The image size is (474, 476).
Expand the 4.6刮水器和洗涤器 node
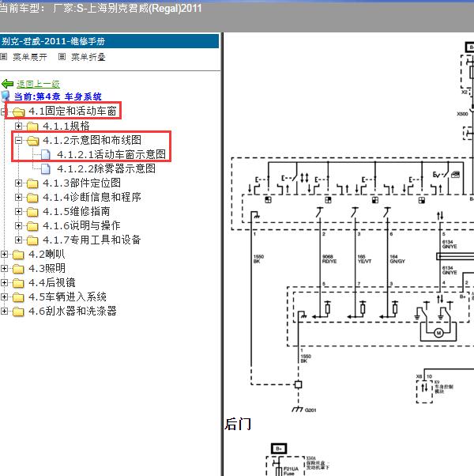tap(4, 311)
